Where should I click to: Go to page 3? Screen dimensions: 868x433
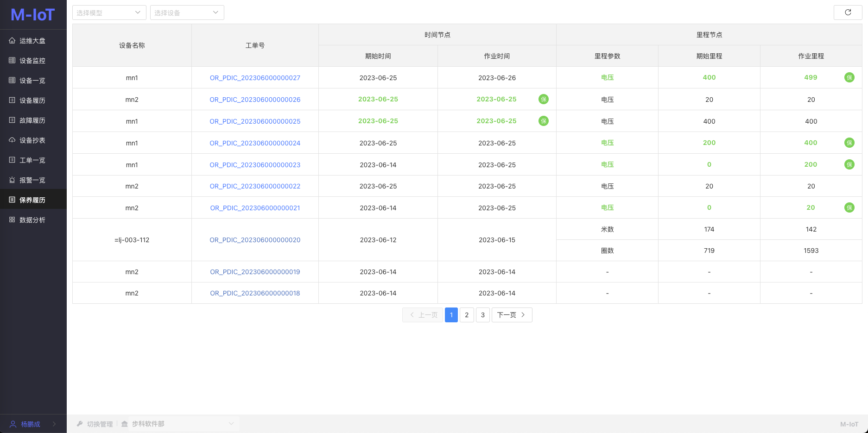(483, 315)
